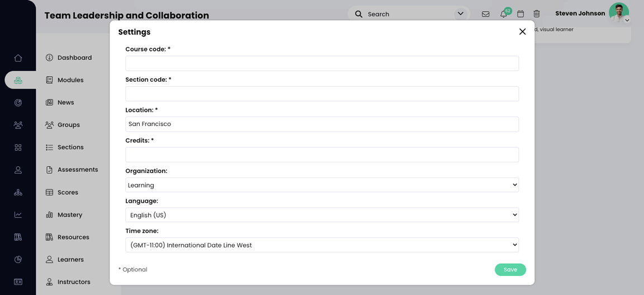
Task: Open the goals target icon in rail
Action: pos(18,103)
